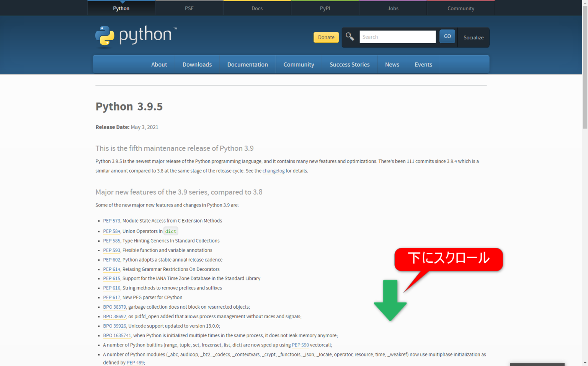Open the PEP 617 New PEG parser link
The image size is (588, 366).
tap(111, 297)
